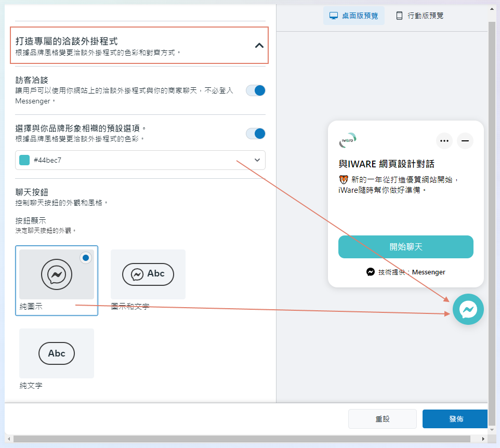Click the 訪客洽談 heading text
Viewport: 500px width, 448px height.
[32, 80]
